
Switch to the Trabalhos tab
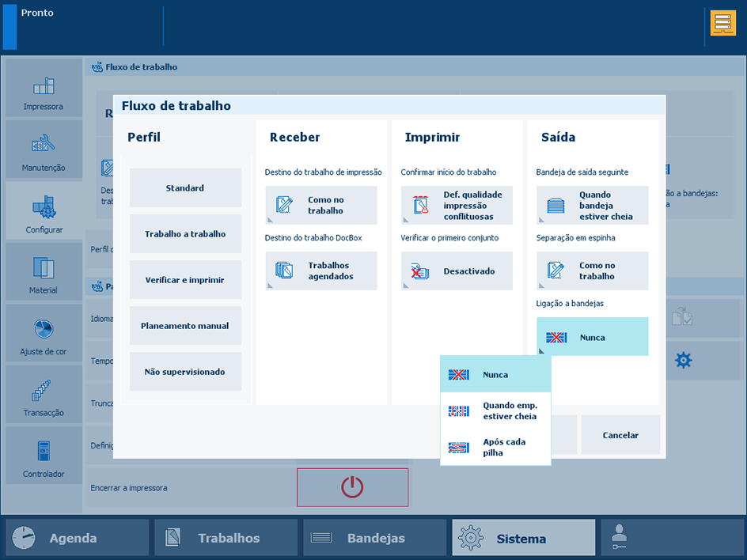[x=226, y=538]
